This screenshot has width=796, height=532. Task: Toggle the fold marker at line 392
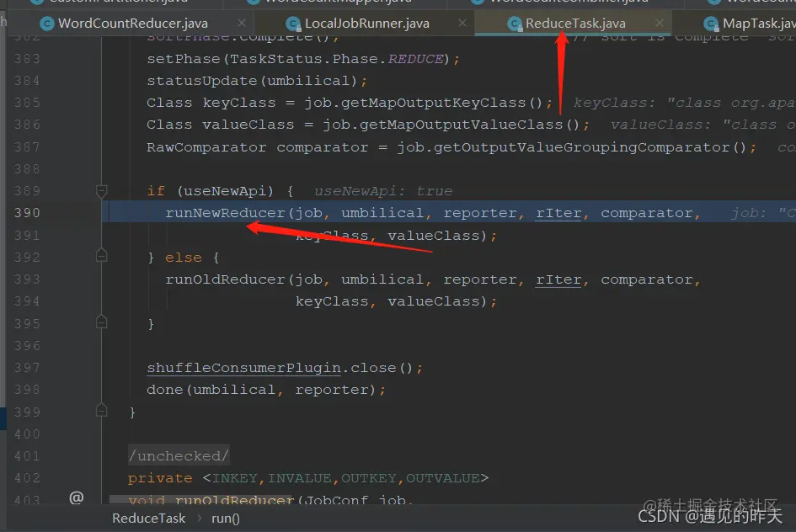tap(102, 256)
